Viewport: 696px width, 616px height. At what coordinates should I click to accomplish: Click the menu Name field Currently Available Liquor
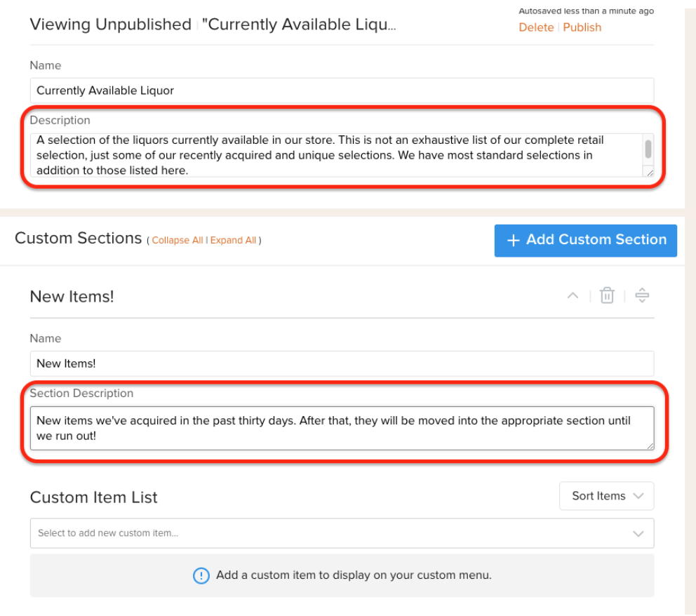pyautogui.click(x=342, y=91)
